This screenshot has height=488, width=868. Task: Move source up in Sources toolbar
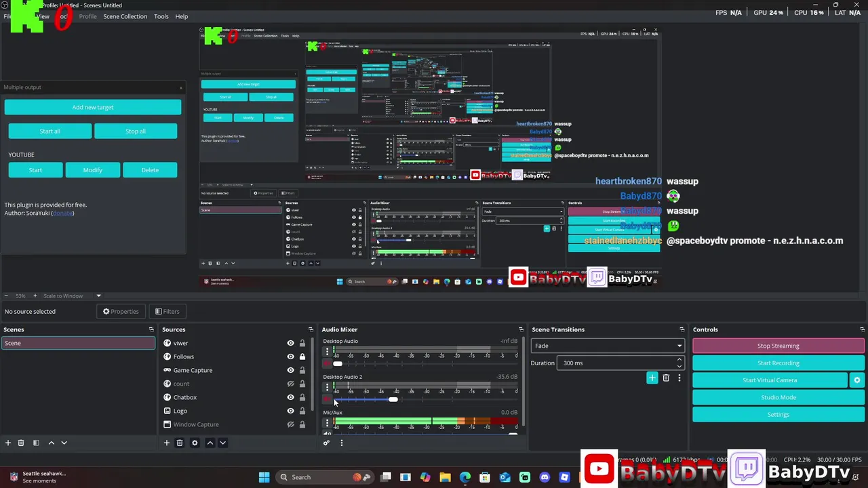point(210,443)
